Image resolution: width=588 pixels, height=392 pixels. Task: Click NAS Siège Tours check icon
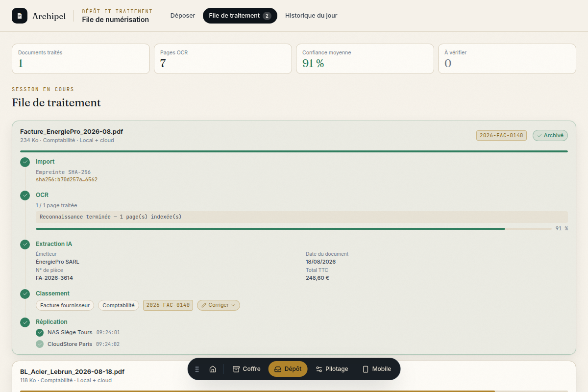pyautogui.click(x=40, y=333)
